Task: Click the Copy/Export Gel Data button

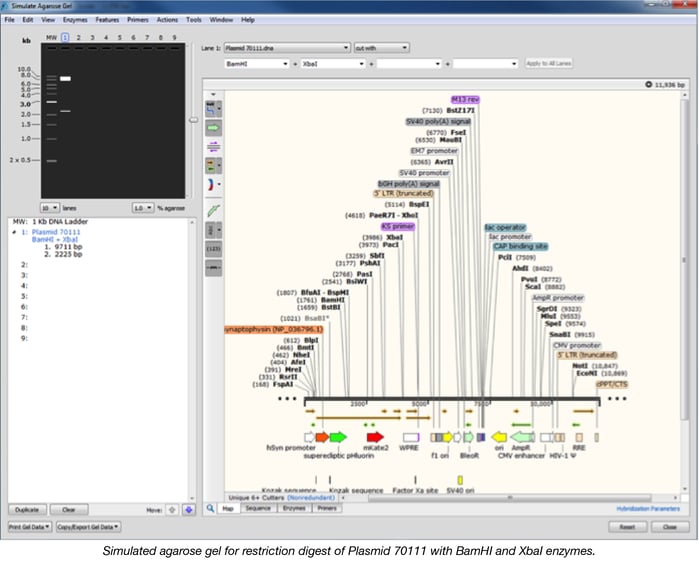Action: tap(88, 527)
